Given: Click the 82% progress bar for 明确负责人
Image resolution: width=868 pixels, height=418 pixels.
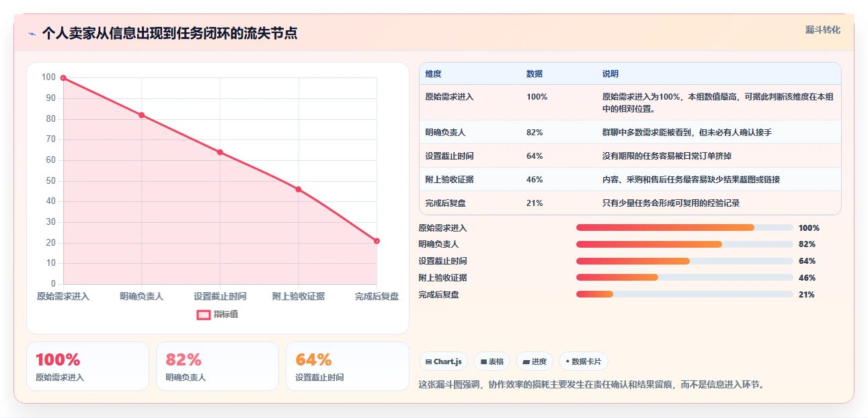Looking at the screenshot, I should click(x=684, y=244).
